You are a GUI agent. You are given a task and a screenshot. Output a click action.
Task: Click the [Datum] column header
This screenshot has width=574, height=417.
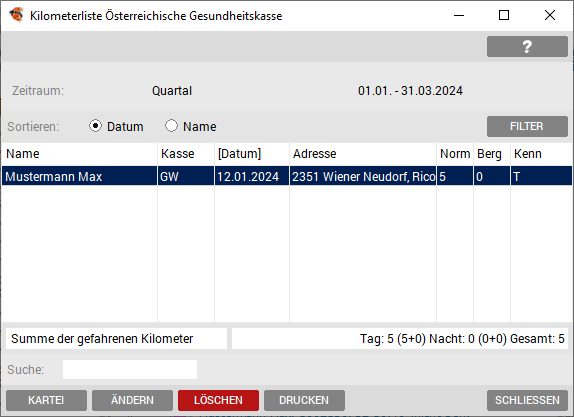point(252,154)
